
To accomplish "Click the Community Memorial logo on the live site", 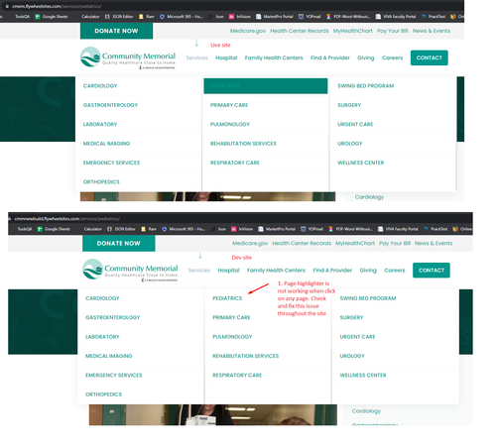I will [128, 57].
